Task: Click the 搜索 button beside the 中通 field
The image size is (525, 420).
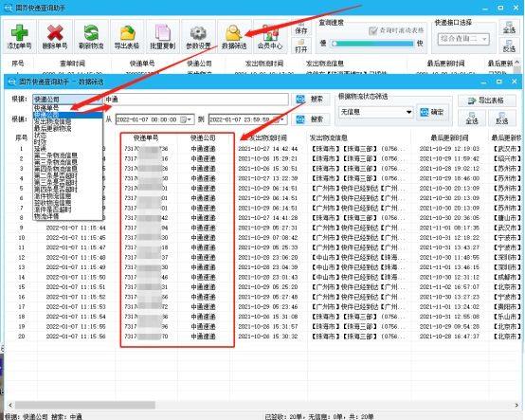Action: click(311, 100)
